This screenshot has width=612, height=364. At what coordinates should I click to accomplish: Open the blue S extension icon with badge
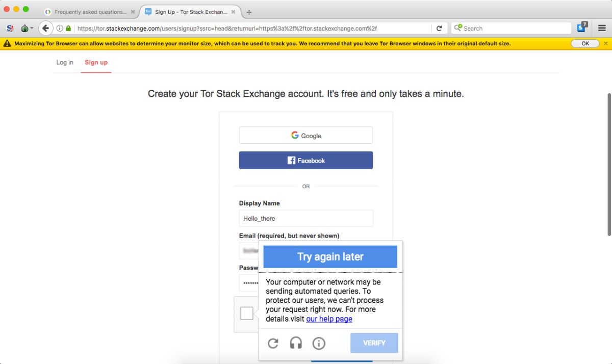click(x=582, y=28)
